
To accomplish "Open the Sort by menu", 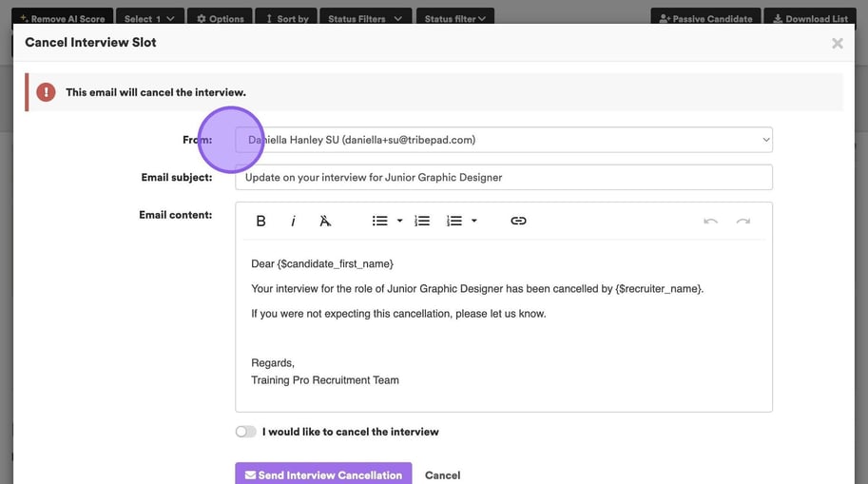I will [286, 18].
